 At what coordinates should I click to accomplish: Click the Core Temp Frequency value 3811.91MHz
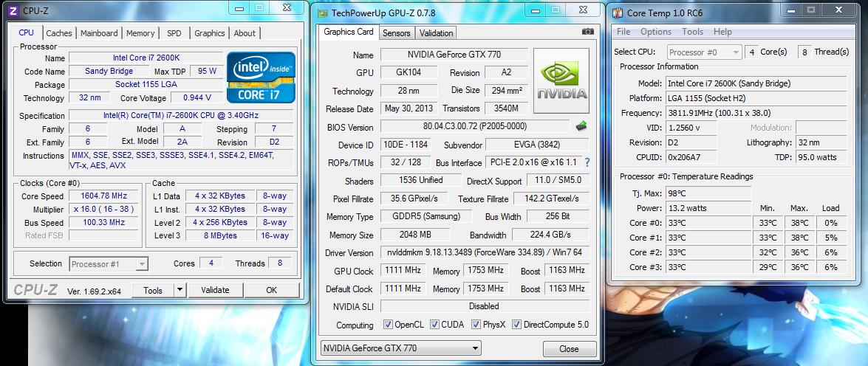[x=756, y=113]
